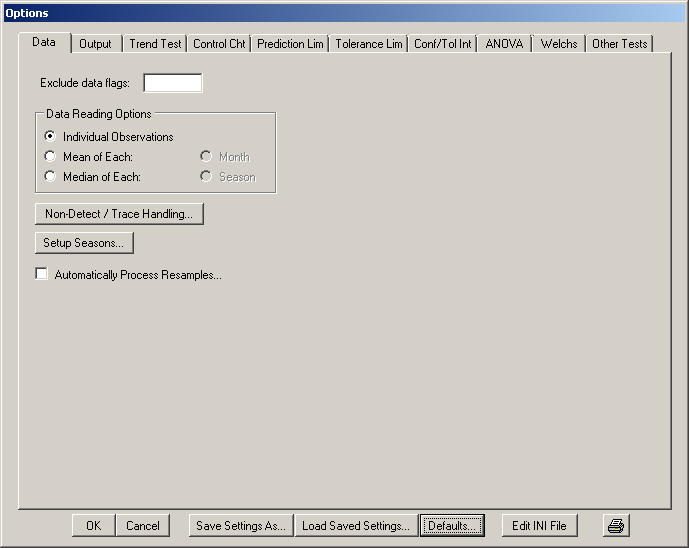Screen dimensions: 689x548
Task: Open Non-Detect / Trace Handling dialog
Action: 119,214
